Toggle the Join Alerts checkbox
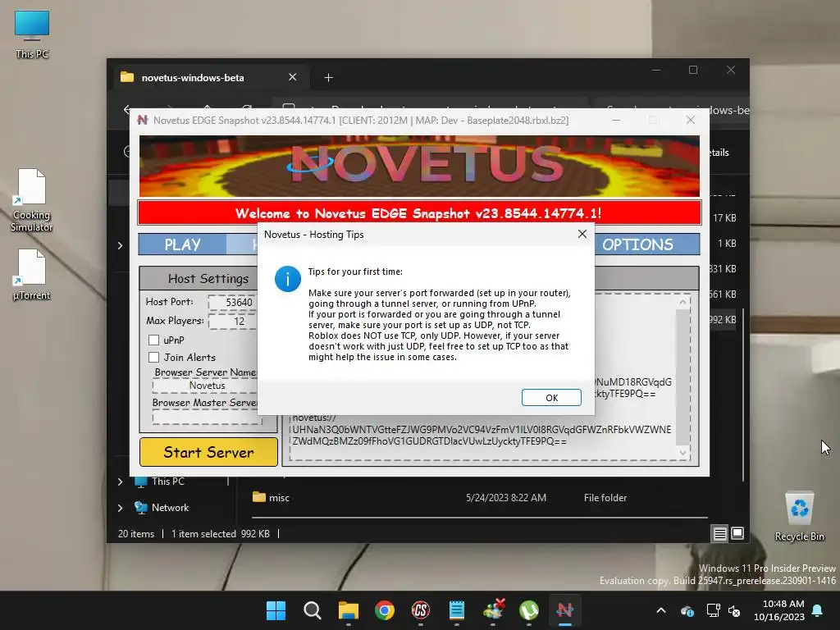 (x=153, y=358)
